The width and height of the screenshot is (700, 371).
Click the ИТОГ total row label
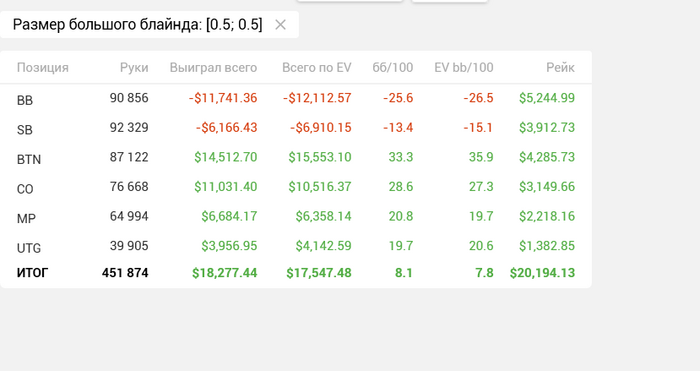pyautogui.click(x=33, y=273)
